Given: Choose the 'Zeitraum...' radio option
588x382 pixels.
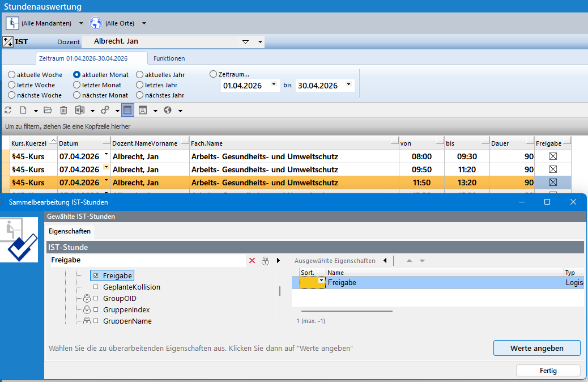Looking at the screenshot, I should coord(213,74).
